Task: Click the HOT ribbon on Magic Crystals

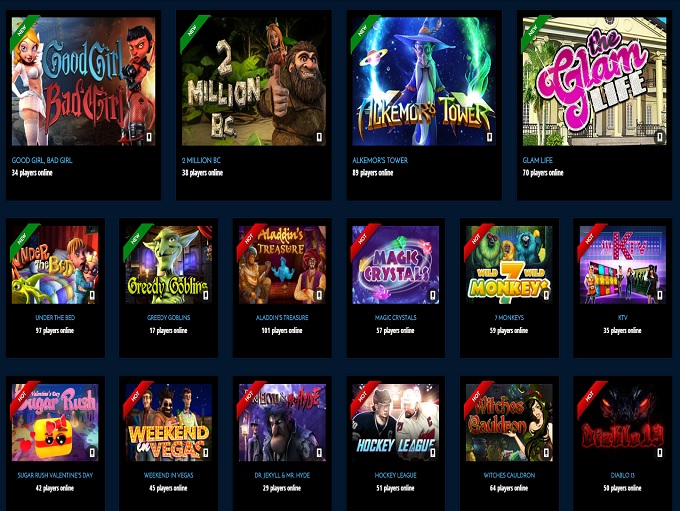Action: click(x=365, y=241)
